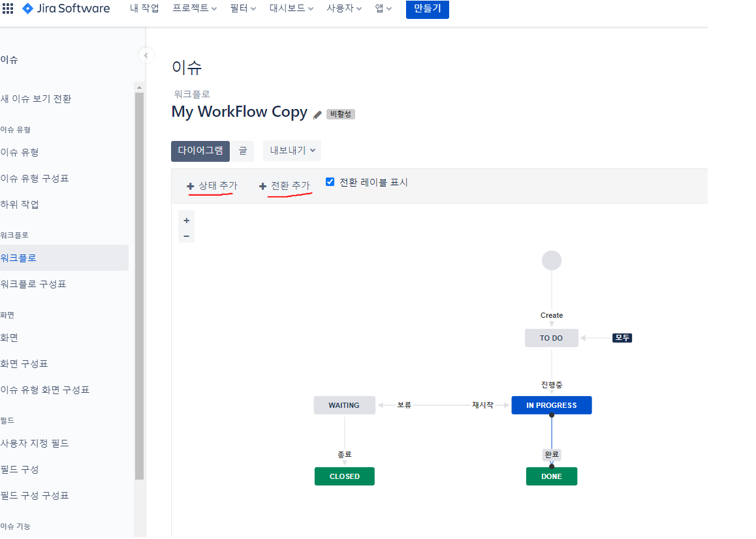The height and width of the screenshot is (539, 756).
Task: Click the plus icon beside 상태 추가
Action: (191, 186)
